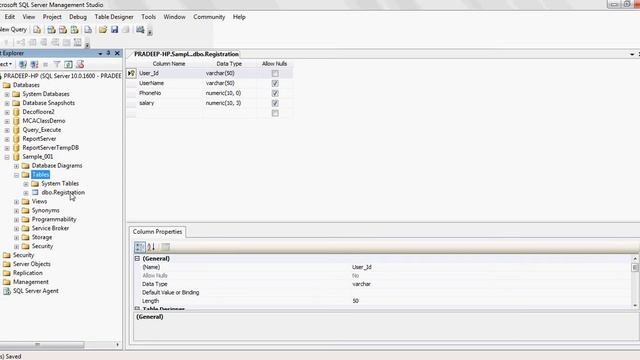The width and height of the screenshot is (640, 360).
Task: Expand the Decofloore2 database node
Action: pyautogui.click(x=7, y=112)
